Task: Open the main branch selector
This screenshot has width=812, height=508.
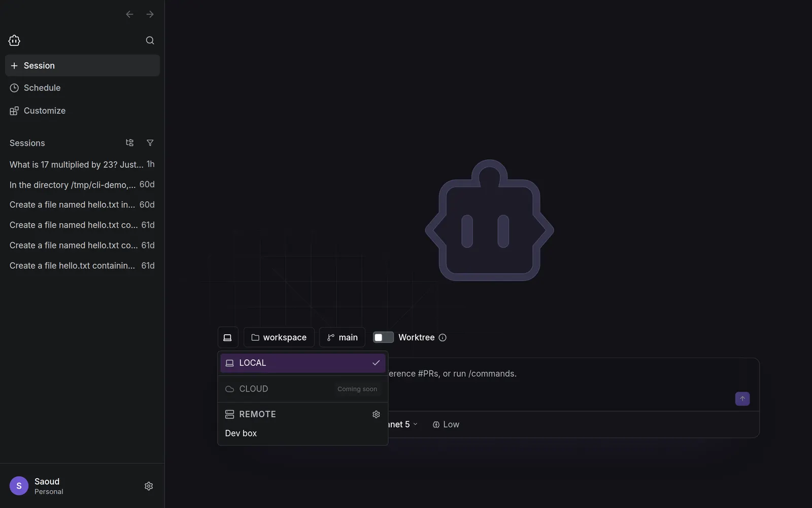Action: click(x=342, y=337)
